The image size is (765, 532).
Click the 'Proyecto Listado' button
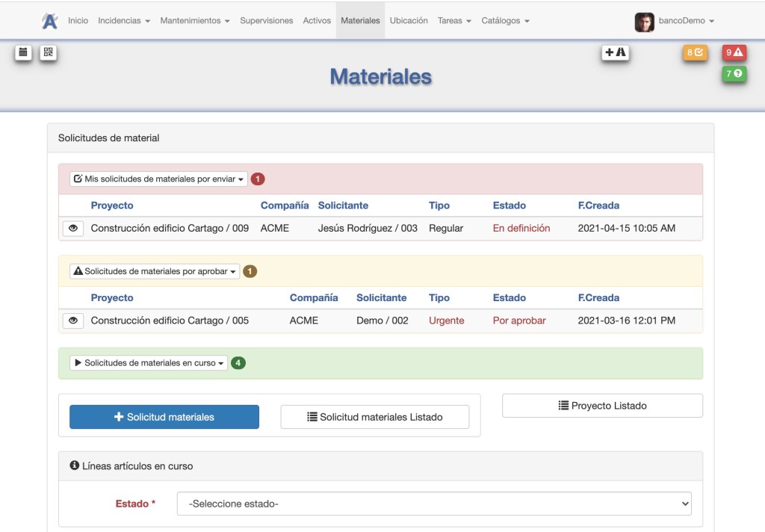602,406
